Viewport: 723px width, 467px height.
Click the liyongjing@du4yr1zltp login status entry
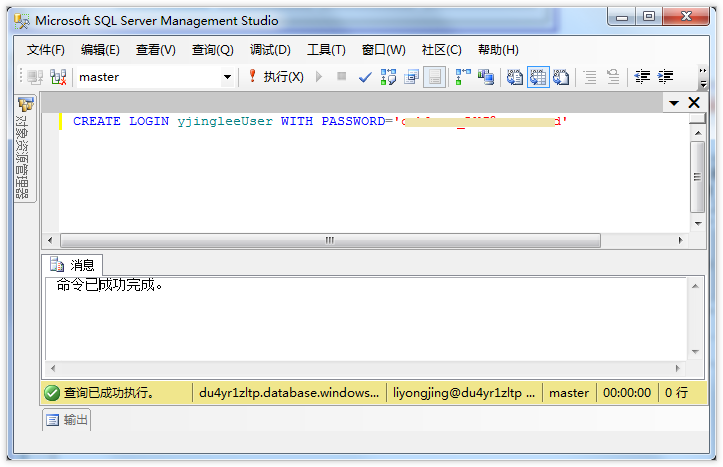pos(464,393)
